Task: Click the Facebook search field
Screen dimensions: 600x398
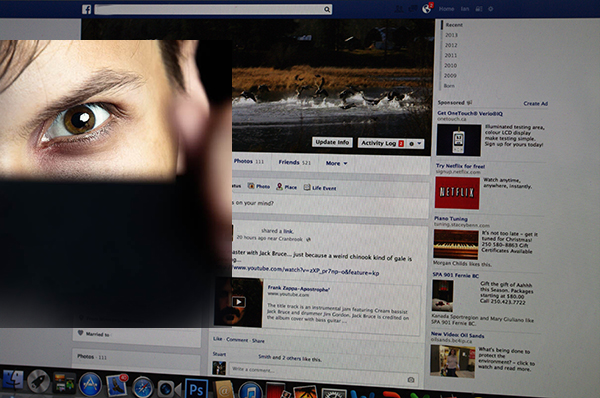Action: point(213,9)
